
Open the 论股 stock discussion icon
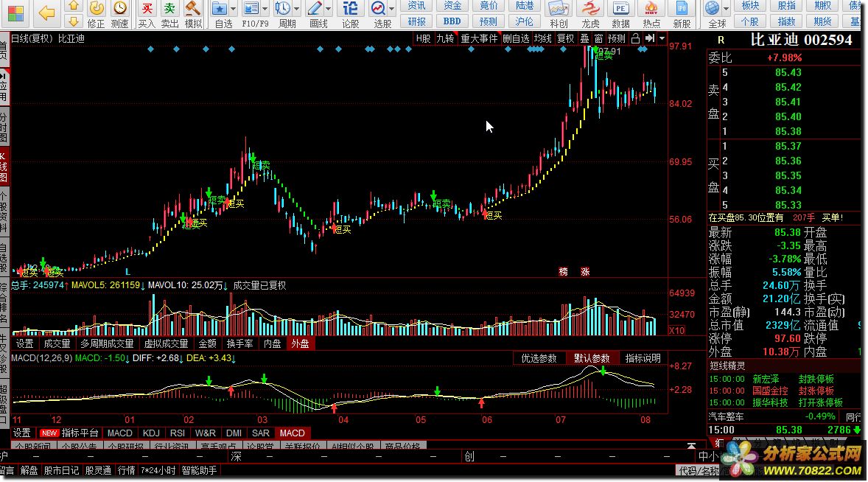(x=350, y=8)
